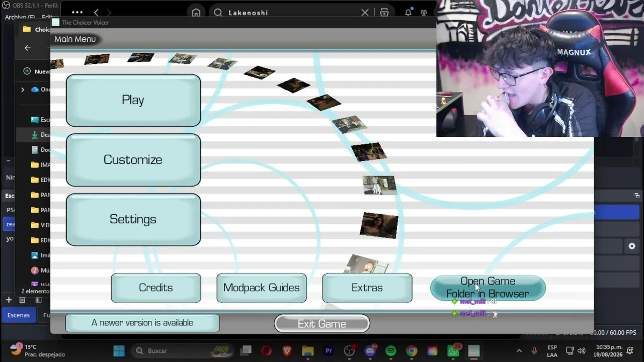This screenshot has height=362, width=644.
Task: Click the OBS dock pop-out icon
Action: (x=637, y=196)
